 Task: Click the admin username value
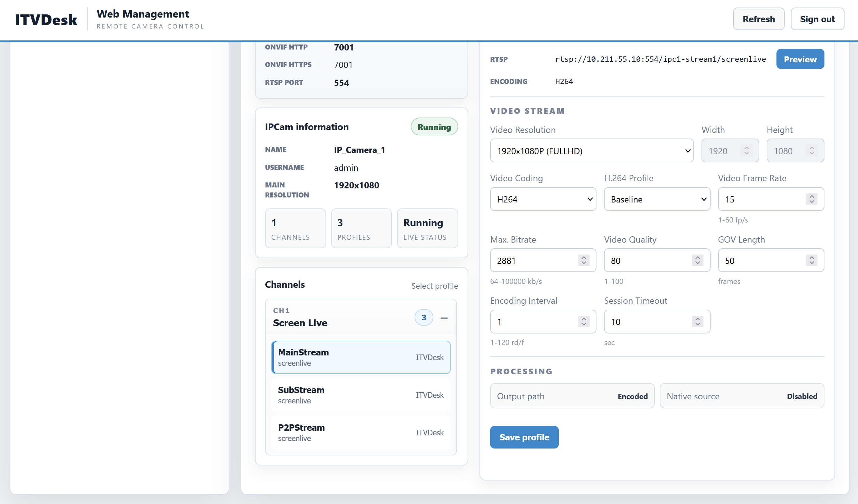346,168
